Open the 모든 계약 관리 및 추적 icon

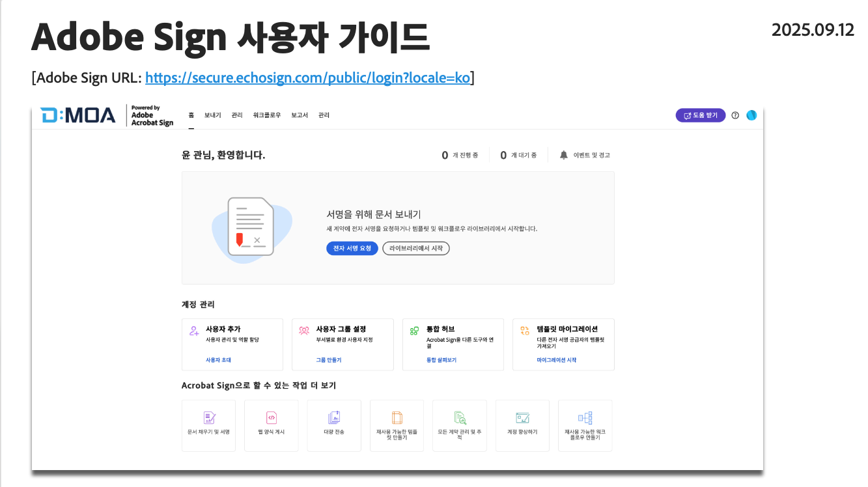click(460, 417)
